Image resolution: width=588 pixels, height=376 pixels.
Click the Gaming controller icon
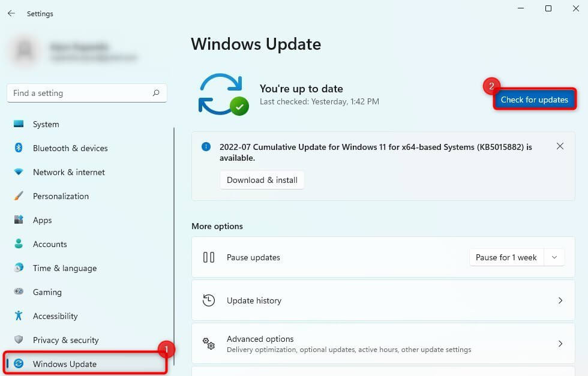pos(19,291)
